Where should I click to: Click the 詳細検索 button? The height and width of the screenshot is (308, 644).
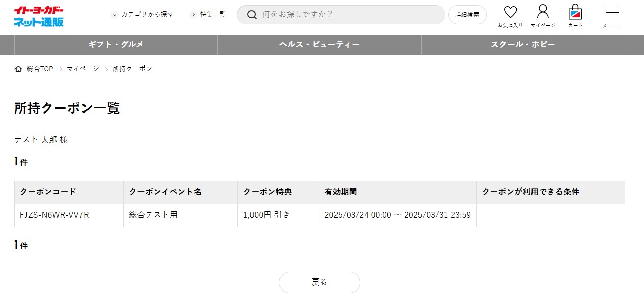tap(467, 15)
